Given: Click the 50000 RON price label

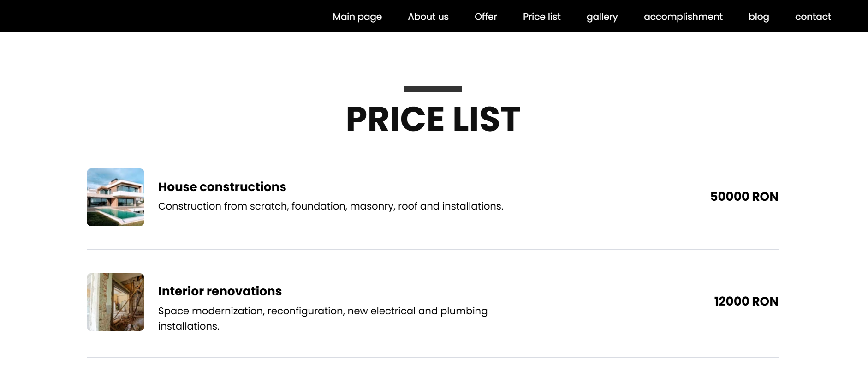Looking at the screenshot, I should pyautogui.click(x=744, y=196).
